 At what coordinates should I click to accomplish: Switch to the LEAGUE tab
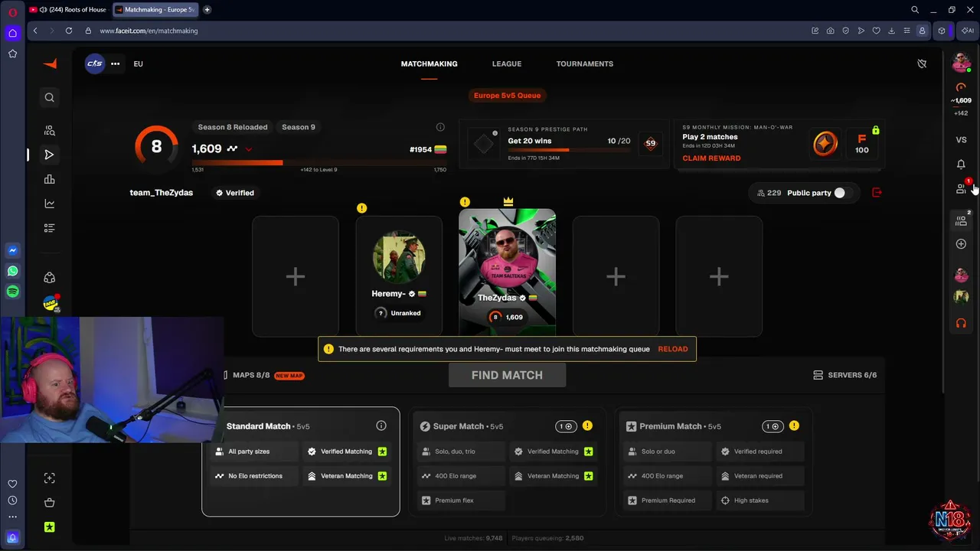pos(507,64)
